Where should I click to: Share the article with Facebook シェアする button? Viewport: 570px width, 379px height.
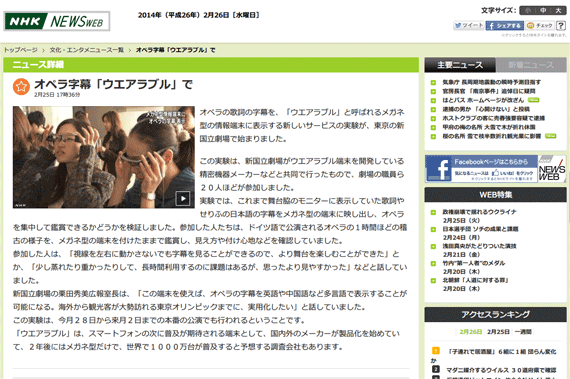[505, 25]
